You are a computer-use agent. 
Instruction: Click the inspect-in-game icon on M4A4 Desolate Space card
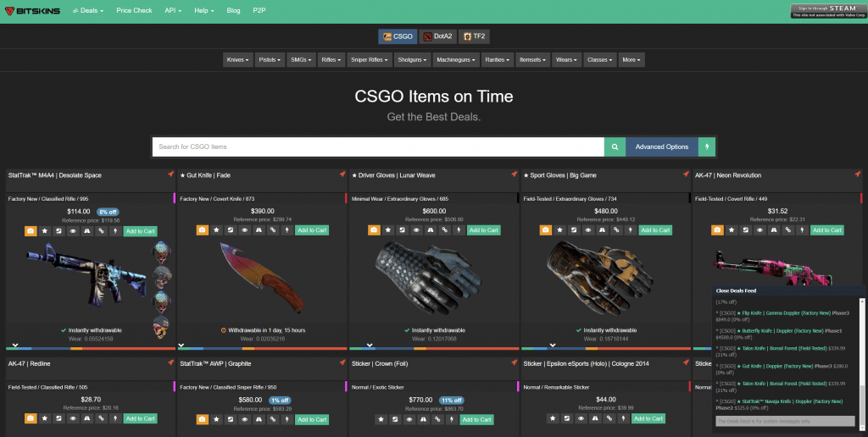click(58, 231)
